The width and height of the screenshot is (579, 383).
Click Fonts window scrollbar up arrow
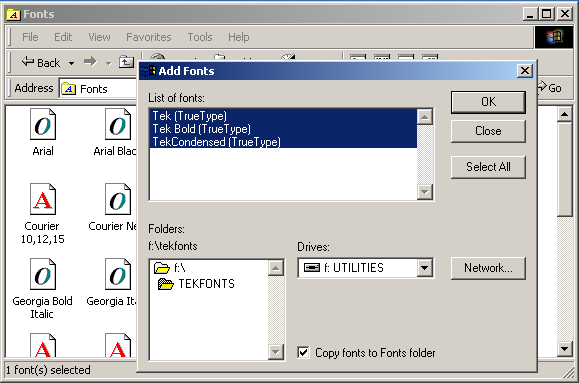point(564,114)
